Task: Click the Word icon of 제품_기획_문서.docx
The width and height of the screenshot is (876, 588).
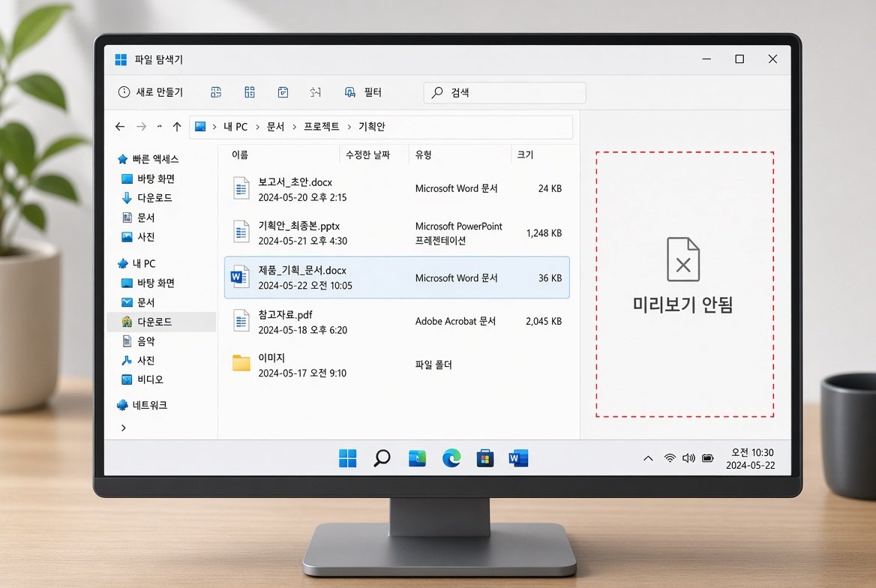Action: tap(240, 277)
